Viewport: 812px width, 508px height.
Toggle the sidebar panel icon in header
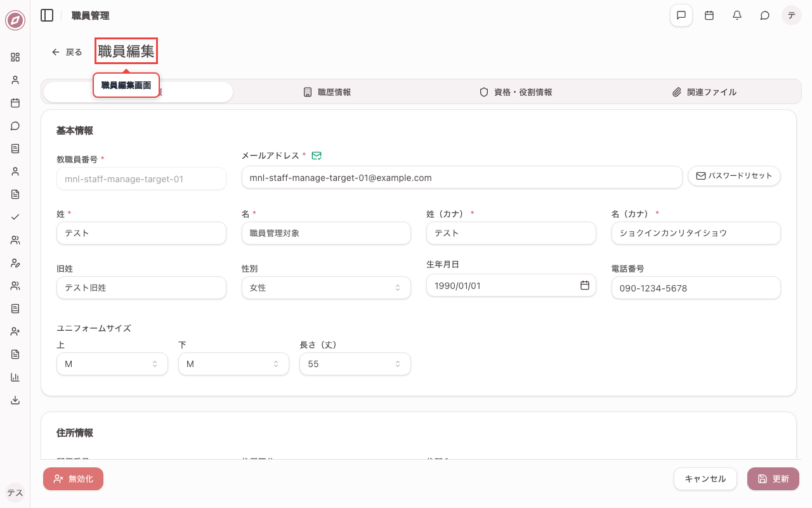pyautogui.click(x=47, y=15)
